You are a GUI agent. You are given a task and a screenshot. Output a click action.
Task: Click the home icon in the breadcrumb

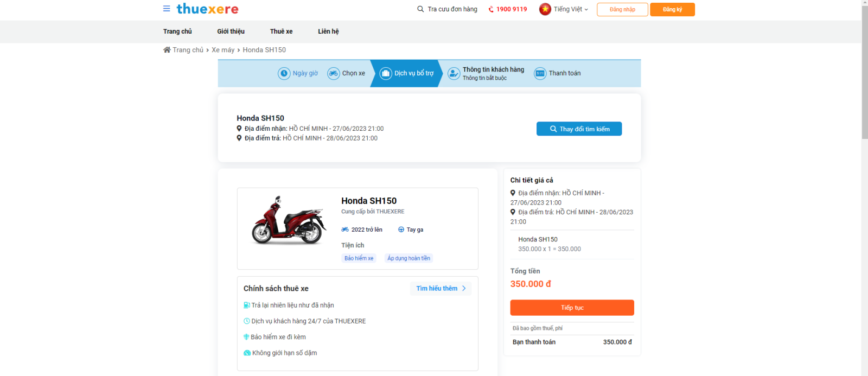[167, 50]
